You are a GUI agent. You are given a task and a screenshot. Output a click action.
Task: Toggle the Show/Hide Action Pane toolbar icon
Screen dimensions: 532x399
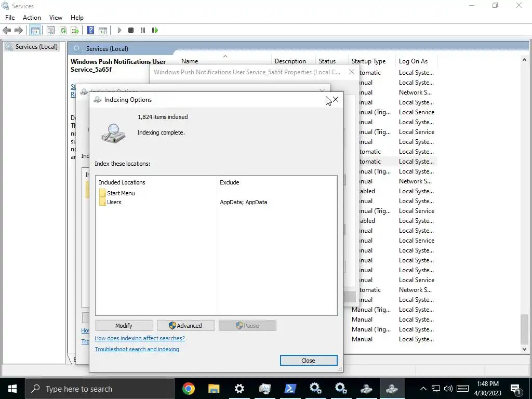(103, 30)
